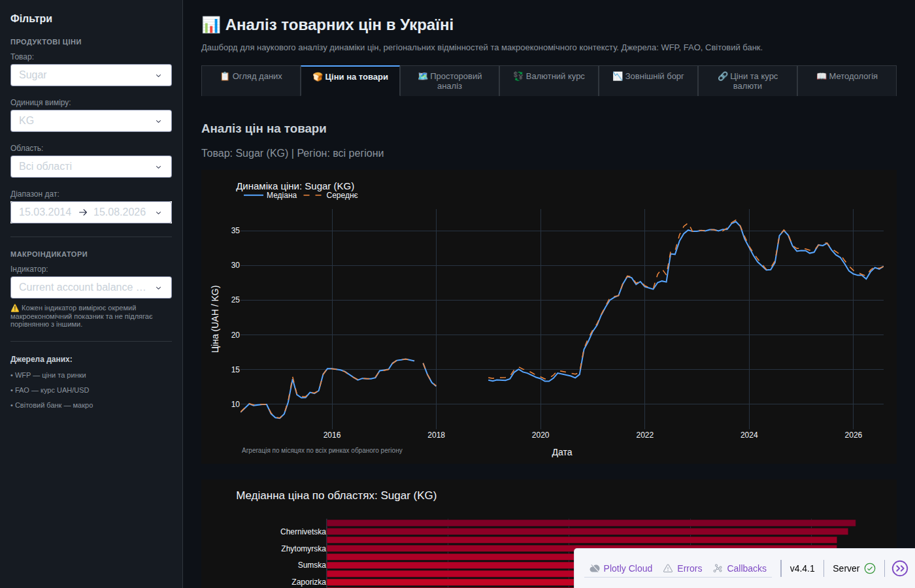Collapse the dev tools with the purple arrow icon
Image resolution: width=915 pixels, height=588 pixels.
[900, 568]
